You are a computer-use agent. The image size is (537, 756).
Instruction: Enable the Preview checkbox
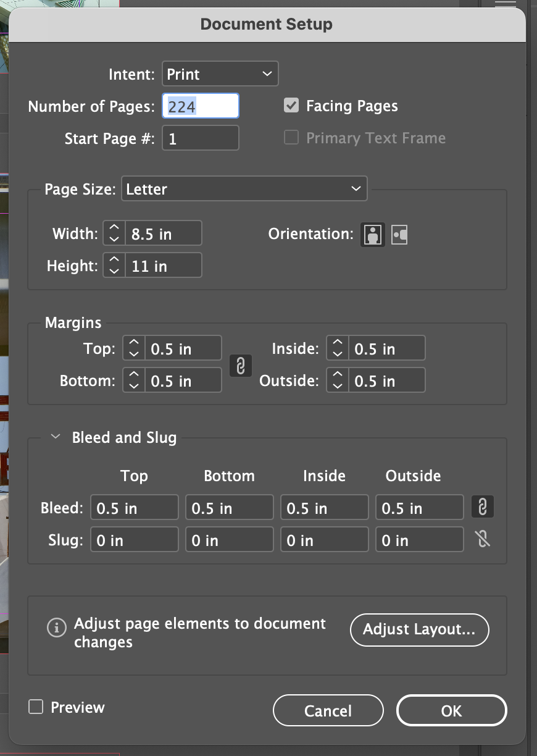(35, 707)
